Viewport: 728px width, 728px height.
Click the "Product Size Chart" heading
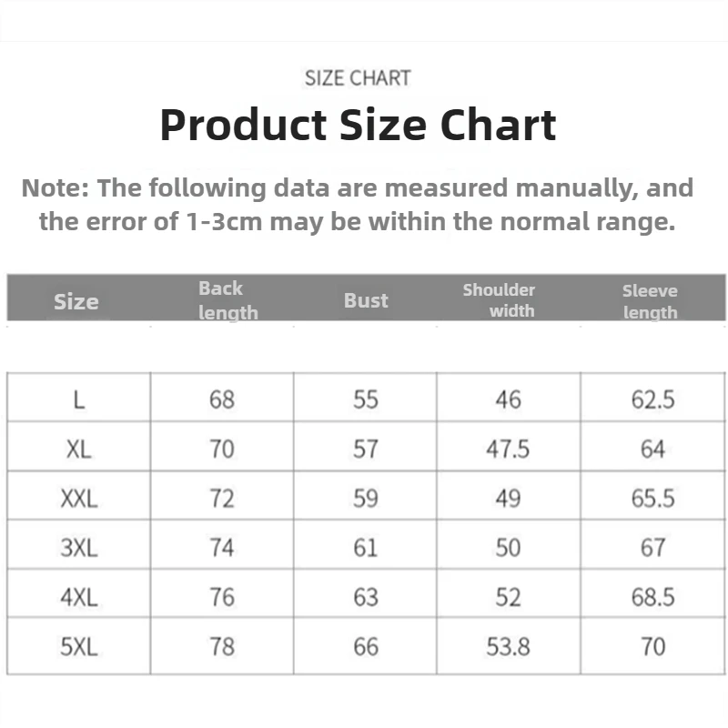tap(358, 125)
